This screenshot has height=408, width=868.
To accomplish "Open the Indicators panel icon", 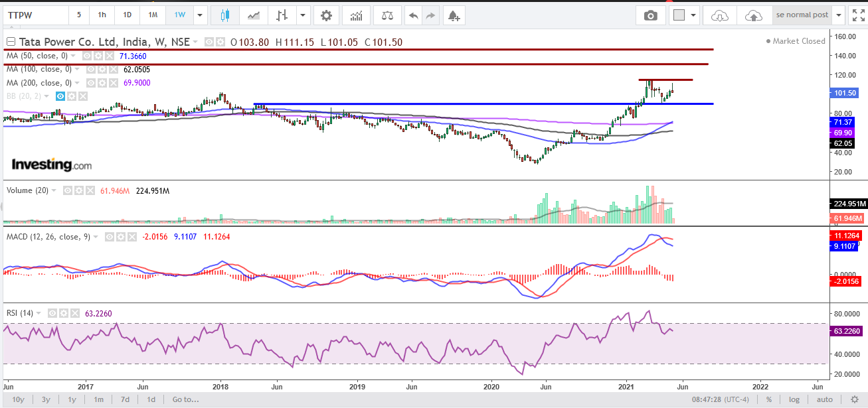I will pyautogui.click(x=357, y=15).
